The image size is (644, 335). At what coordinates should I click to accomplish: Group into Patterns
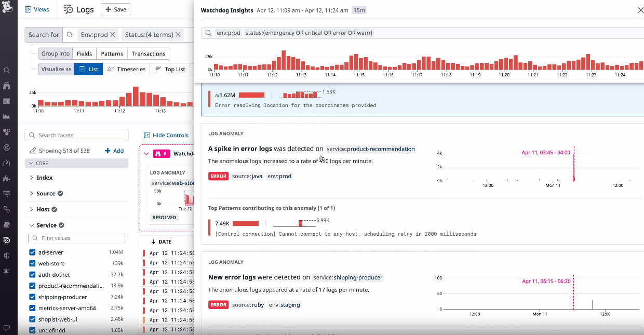[x=112, y=53]
